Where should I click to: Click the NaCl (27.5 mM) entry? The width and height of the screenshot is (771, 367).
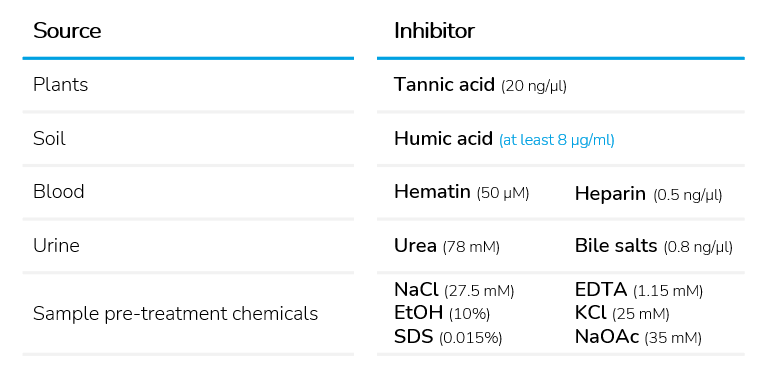pos(454,290)
